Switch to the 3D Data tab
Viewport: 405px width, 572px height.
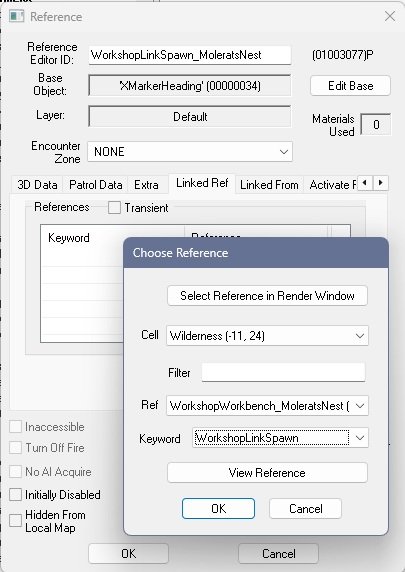click(37, 185)
